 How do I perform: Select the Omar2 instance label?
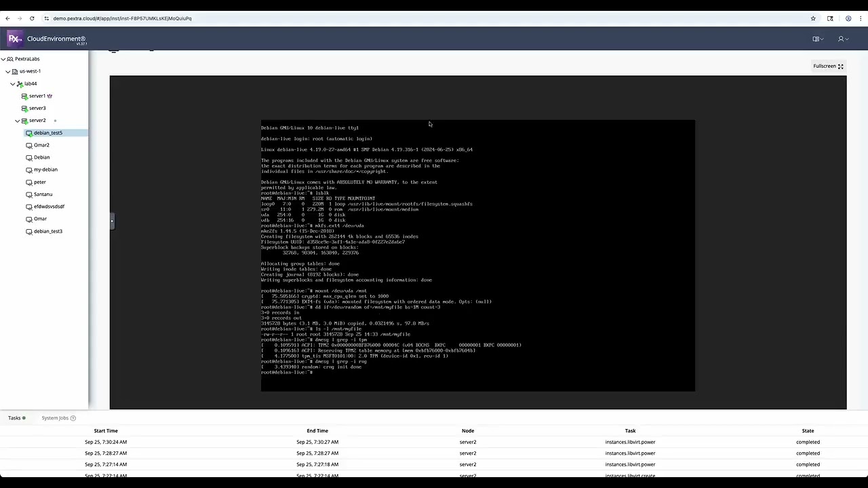[41, 145]
